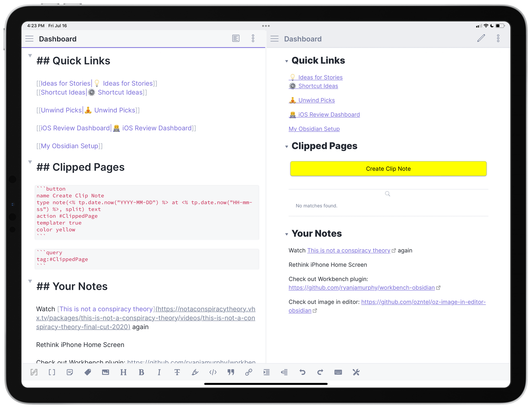Open the right panel hamburger menu
Viewport: 532px width, 409px height.
274,39
